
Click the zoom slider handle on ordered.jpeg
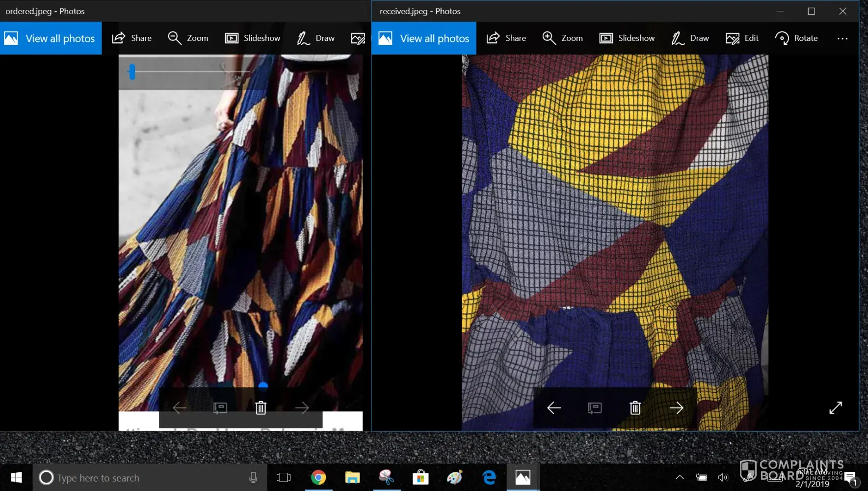tap(132, 72)
